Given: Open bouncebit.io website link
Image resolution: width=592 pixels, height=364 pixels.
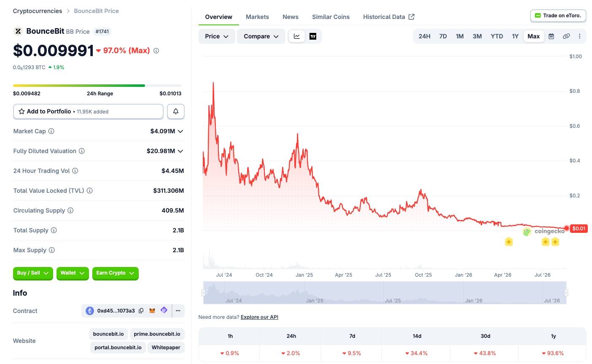Looking at the screenshot, I should [108, 334].
